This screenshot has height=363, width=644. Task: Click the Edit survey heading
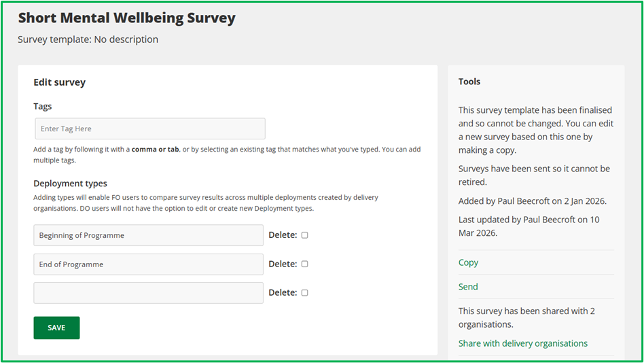tap(60, 82)
